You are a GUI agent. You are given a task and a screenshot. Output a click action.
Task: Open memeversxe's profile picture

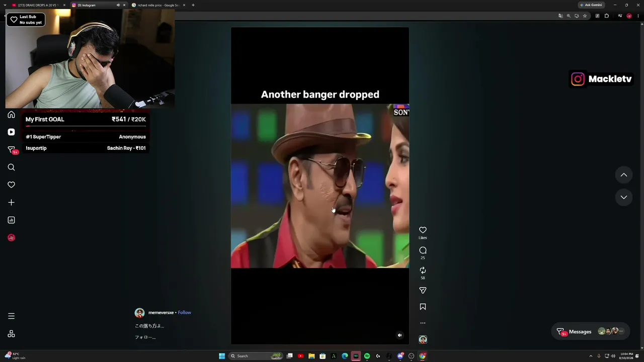click(139, 313)
